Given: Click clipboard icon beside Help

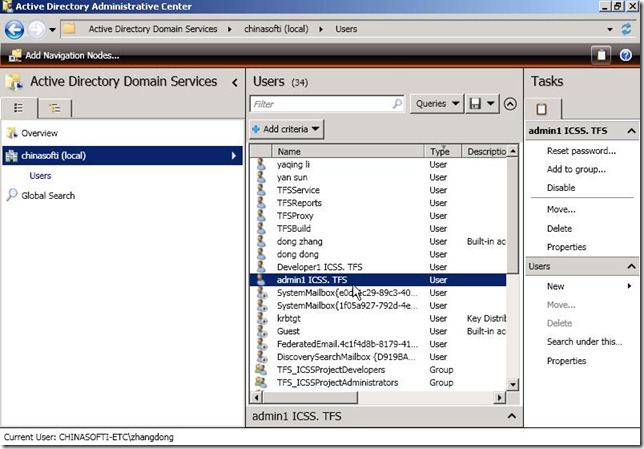Looking at the screenshot, I should coord(601,55).
